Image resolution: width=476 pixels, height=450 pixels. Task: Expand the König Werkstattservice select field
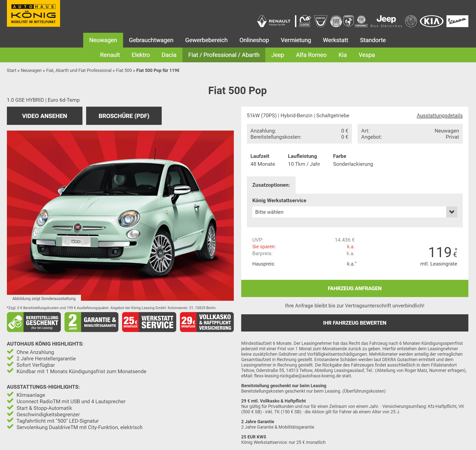pyautogui.click(x=355, y=212)
